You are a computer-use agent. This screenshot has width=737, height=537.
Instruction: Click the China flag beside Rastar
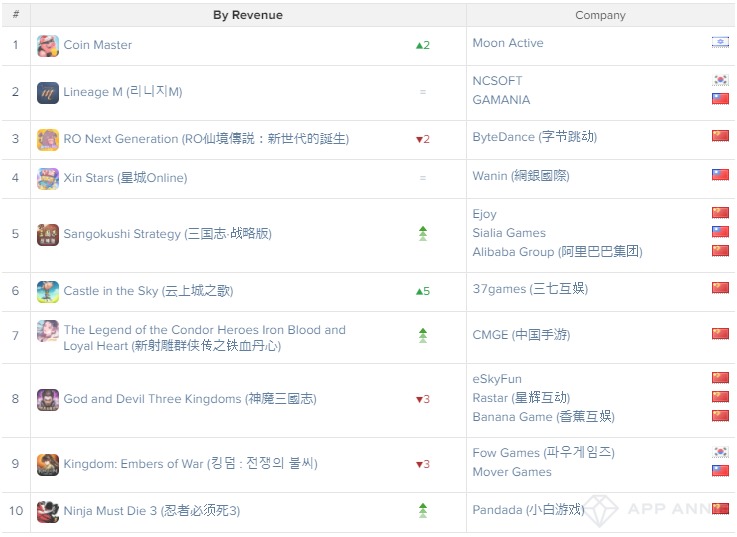point(720,396)
